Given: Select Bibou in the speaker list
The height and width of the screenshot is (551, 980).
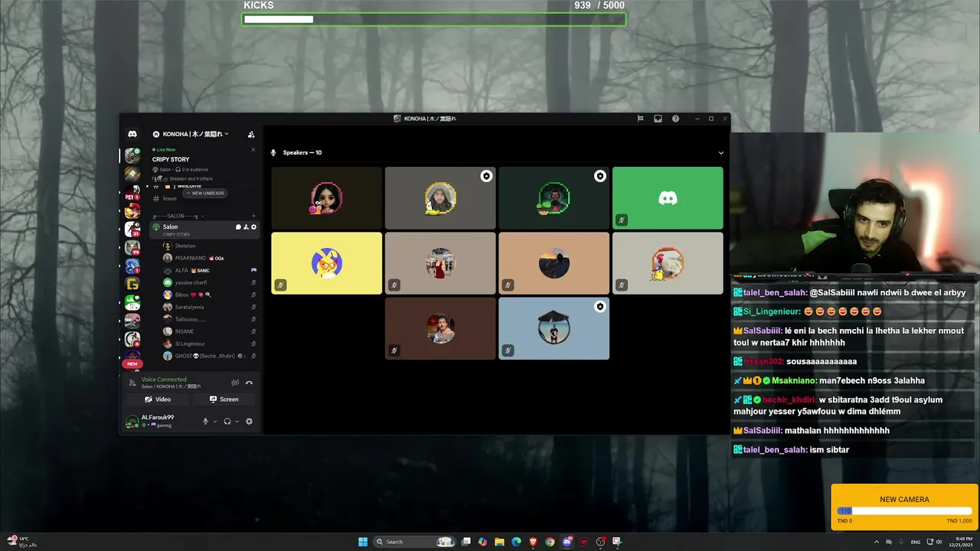Looking at the screenshot, I should (x=210, y=295).
